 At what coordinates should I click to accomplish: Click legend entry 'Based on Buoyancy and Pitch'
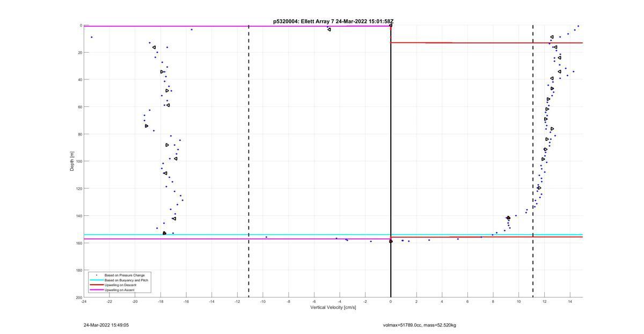click(127, 280)
